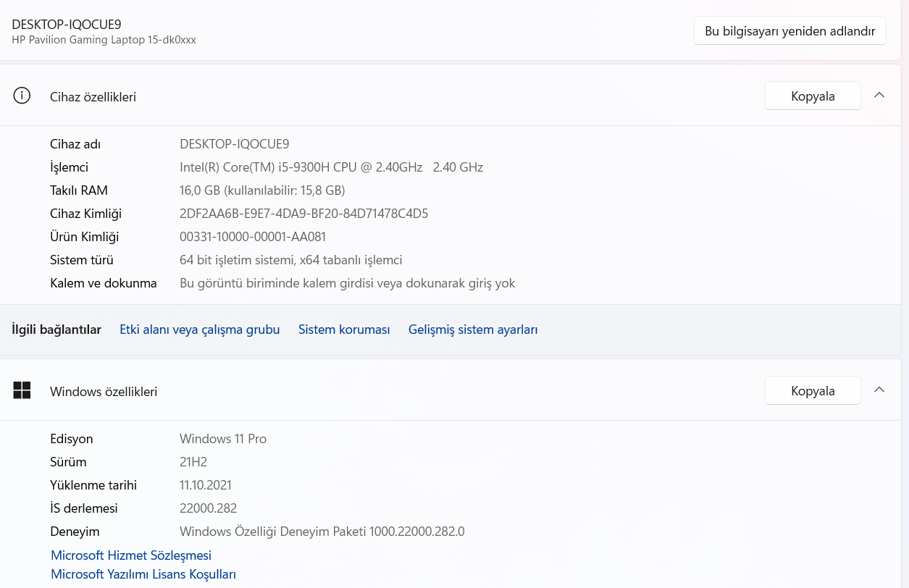
Task: Open Microsoft Hizmet Sözleşmesi link
Action: (131, 555)
